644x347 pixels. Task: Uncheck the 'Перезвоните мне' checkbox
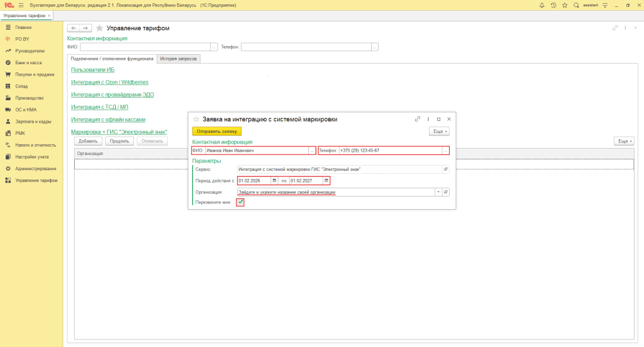[240, 202]
